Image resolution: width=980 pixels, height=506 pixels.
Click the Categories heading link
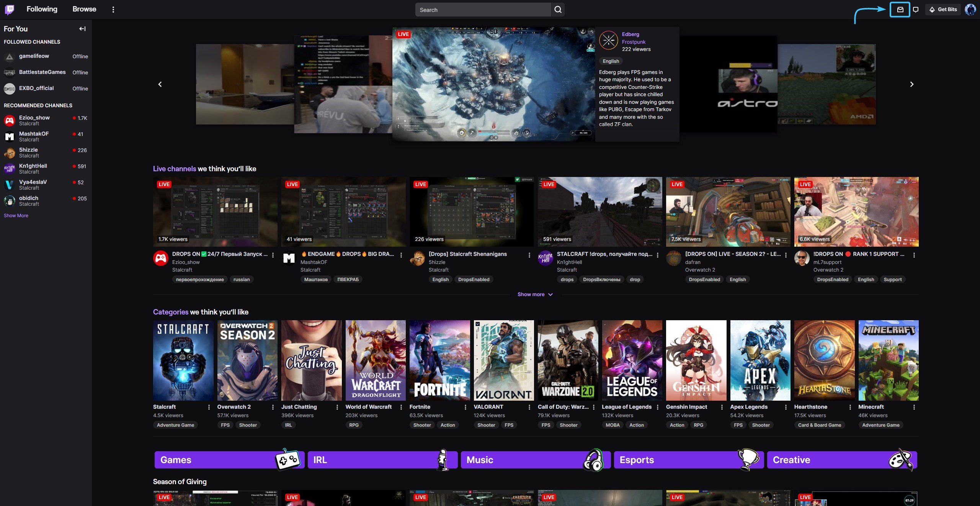(170, 312)
